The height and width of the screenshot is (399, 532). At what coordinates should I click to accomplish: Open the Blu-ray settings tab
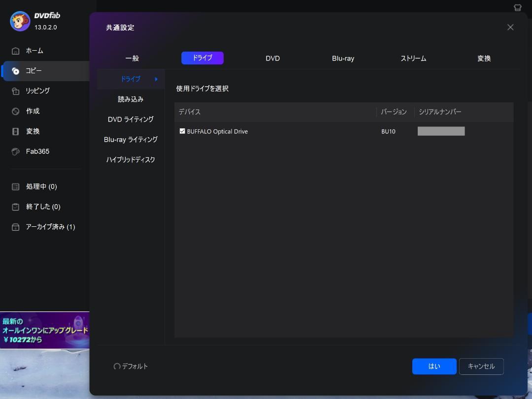point(343,59)
